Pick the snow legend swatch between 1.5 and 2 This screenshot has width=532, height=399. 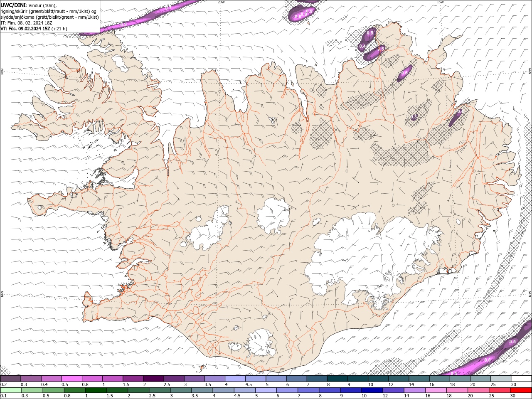[x=133, y=379]
